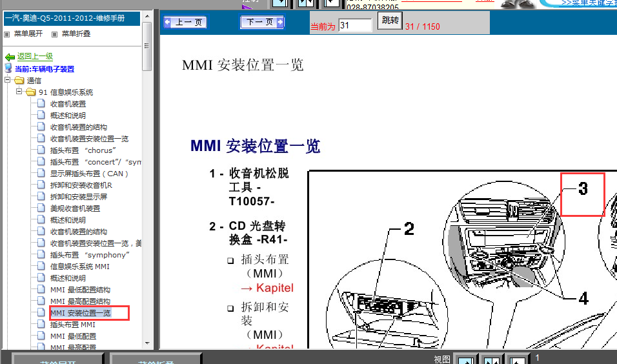
Task: Click page icon beside 信息娱乐系统 MMI
Action: pos(41,266)
